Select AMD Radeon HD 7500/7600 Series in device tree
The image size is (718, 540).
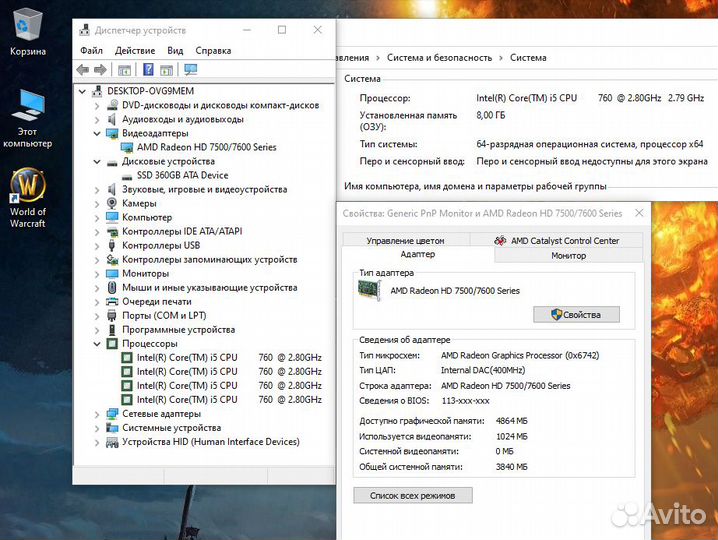(x=207, y=147)
